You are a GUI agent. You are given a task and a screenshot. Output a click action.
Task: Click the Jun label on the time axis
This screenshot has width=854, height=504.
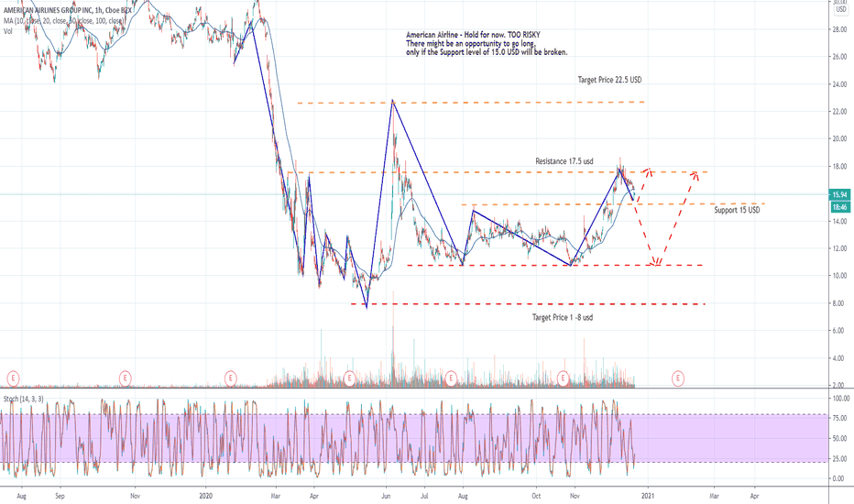tap(386, 496)
